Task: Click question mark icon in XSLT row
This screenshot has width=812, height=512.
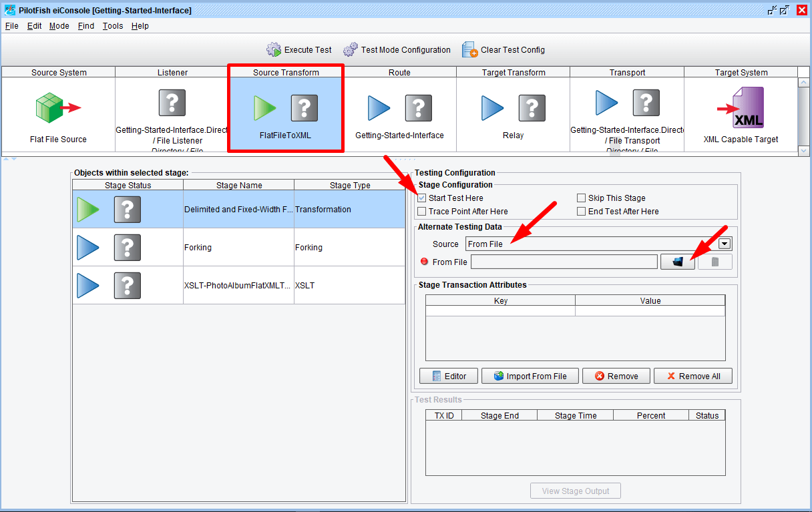Action: tap(128, 285)
